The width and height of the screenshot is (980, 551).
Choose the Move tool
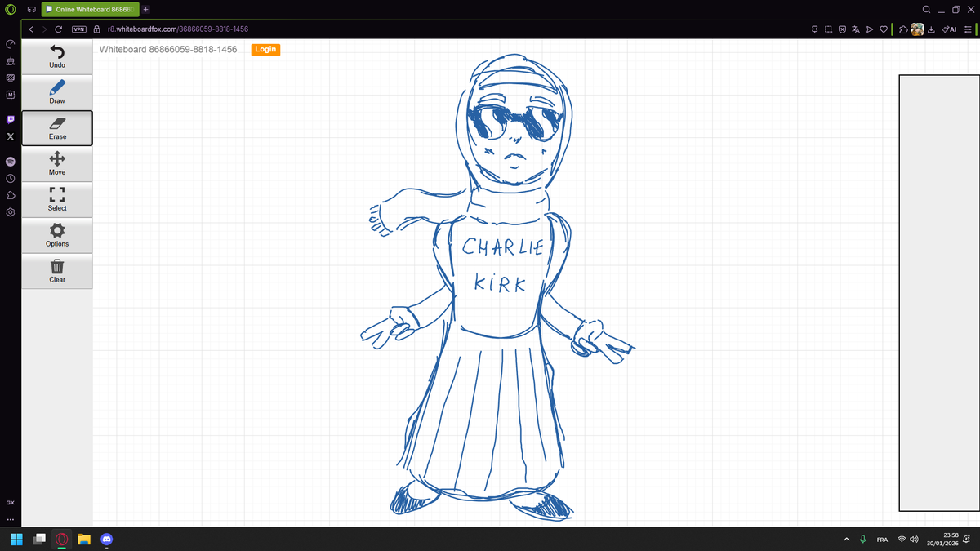(57, 164)
